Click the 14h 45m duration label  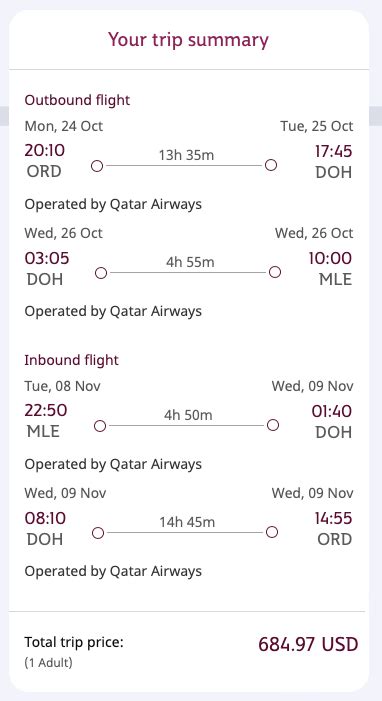pos(187,522)
